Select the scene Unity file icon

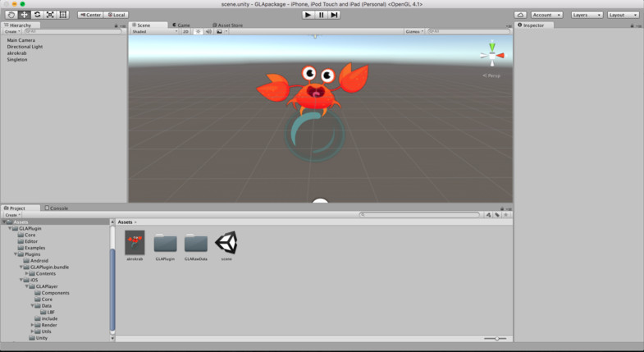point(226,243)
